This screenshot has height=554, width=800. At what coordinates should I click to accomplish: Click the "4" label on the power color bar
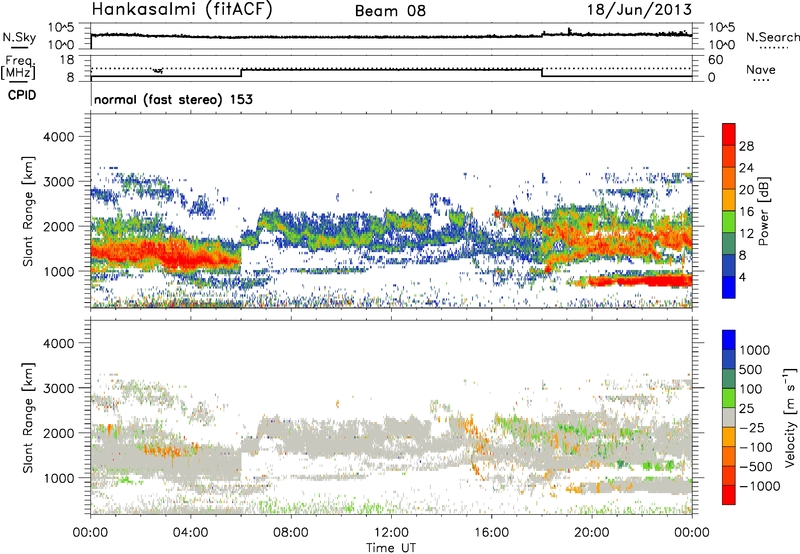[743, 277]
